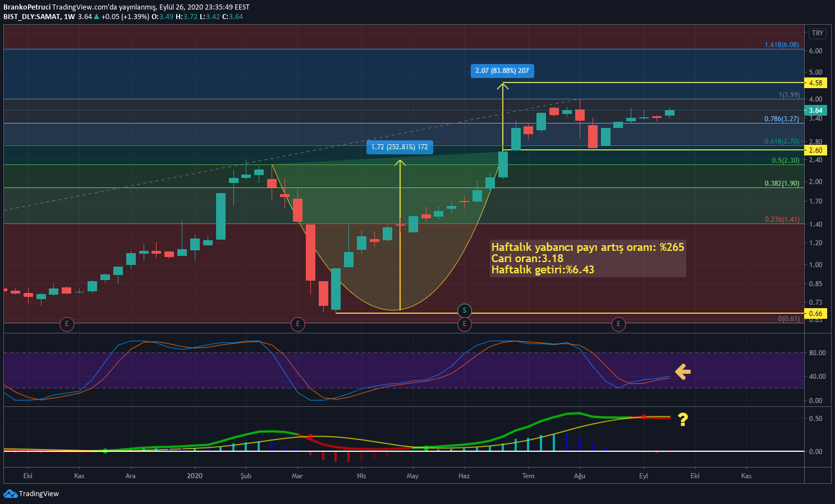This screenshot has width=835, height=504.
Task: Select the yellow question mark annotation
Action: (x=683, y=419)
